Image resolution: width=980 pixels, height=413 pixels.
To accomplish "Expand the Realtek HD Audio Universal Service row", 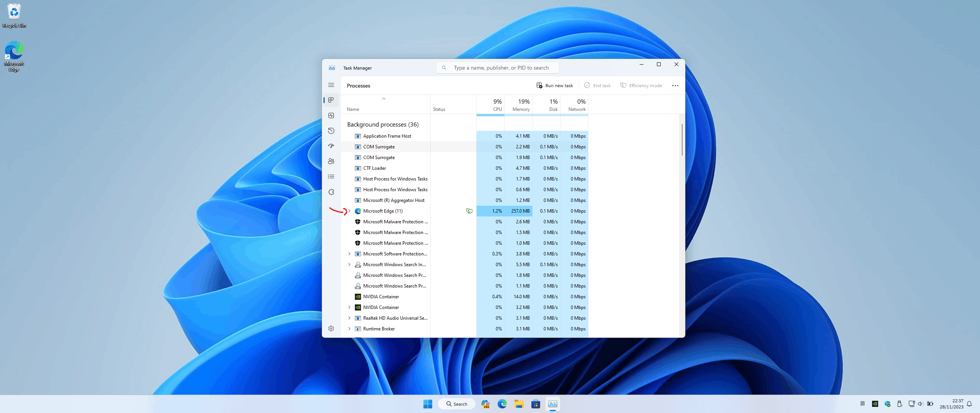I will pyautogui.click(x=349, y=318).
